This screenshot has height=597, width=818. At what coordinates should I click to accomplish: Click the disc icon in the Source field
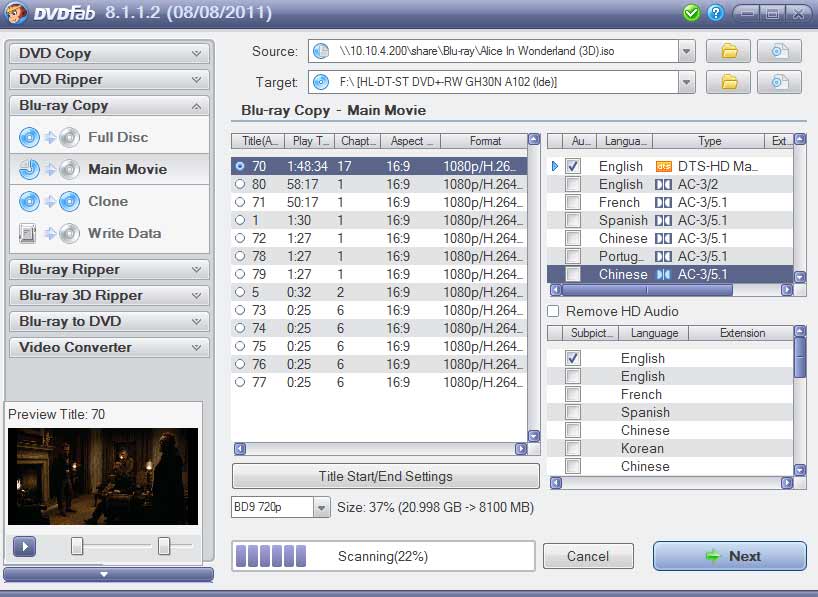[x=321, y=51]
